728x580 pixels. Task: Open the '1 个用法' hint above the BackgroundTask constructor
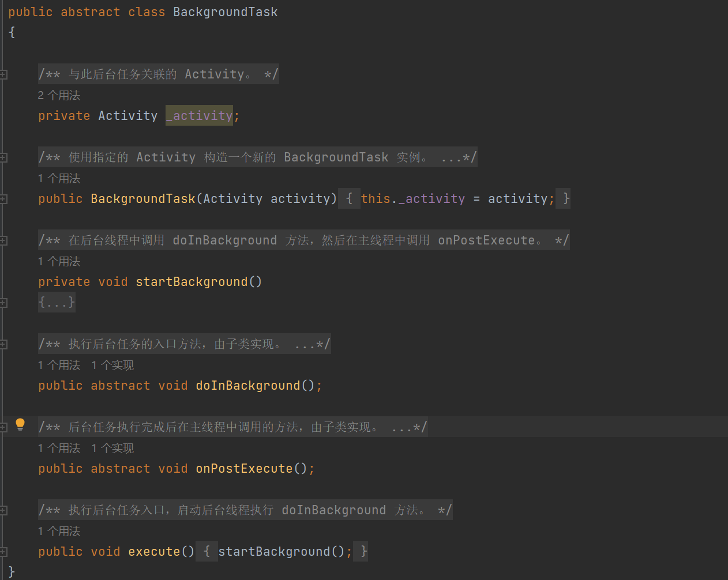[x=59, y=178]
